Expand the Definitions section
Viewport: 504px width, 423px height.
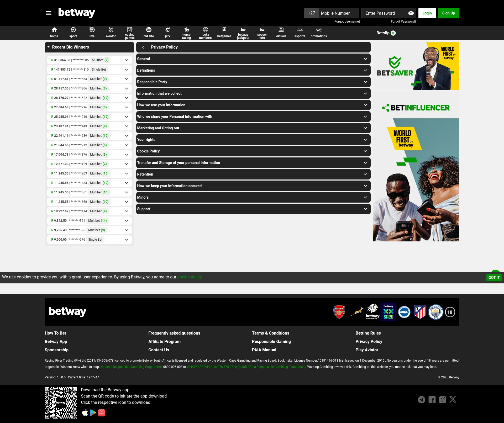pos(253,70)
